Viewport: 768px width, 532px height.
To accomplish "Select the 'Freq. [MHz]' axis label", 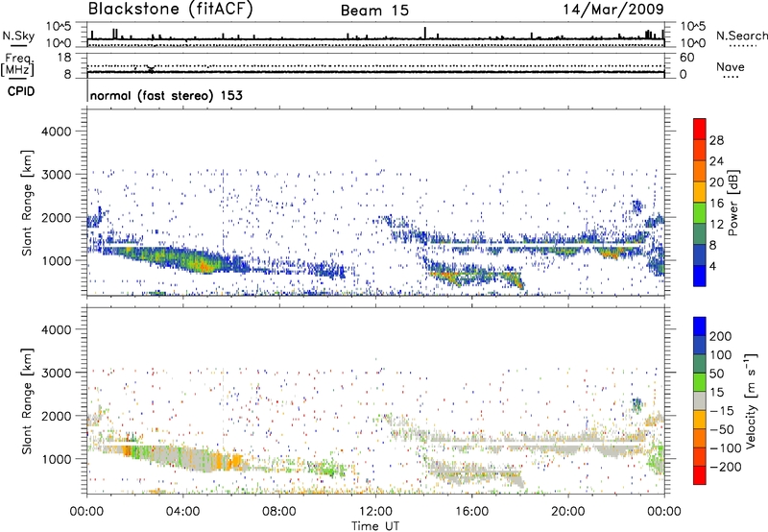I will (17, 65).
